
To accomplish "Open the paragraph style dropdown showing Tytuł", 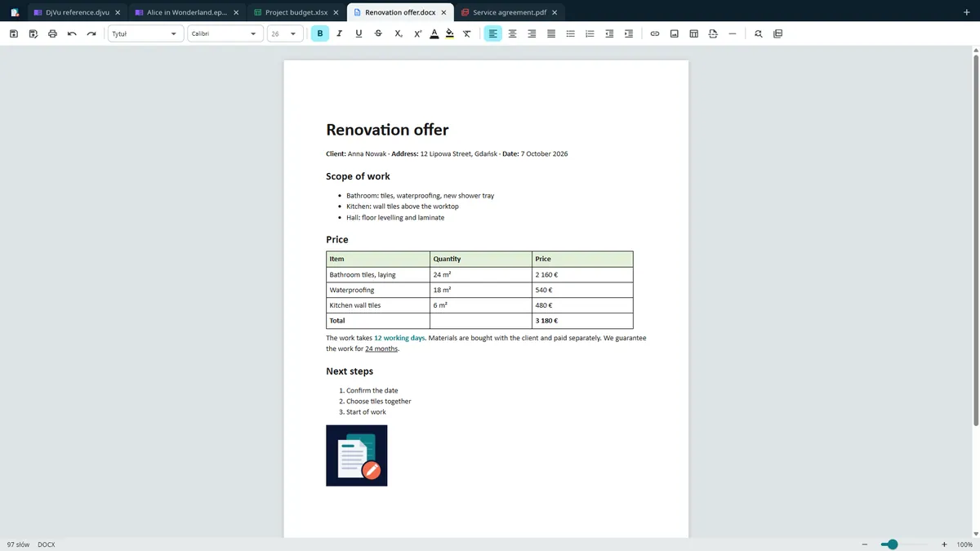I will [x=145, y=33].
